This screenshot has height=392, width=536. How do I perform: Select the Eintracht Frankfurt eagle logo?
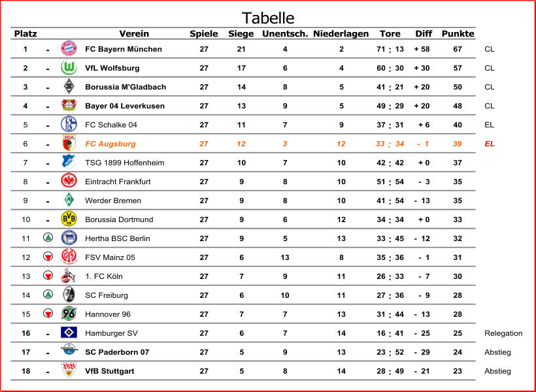69,181
